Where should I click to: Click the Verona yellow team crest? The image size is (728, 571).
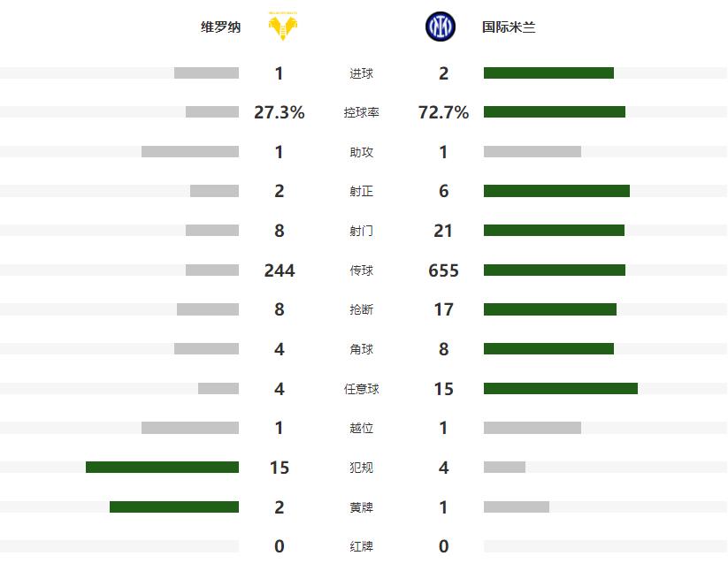pyautogui.click(x=282, y=27)
